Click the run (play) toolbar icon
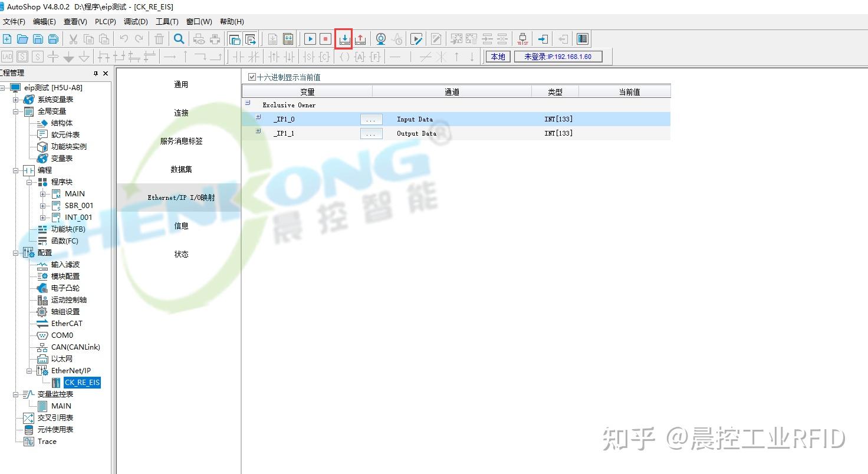868x474 pixels. [x=311, y=38]
